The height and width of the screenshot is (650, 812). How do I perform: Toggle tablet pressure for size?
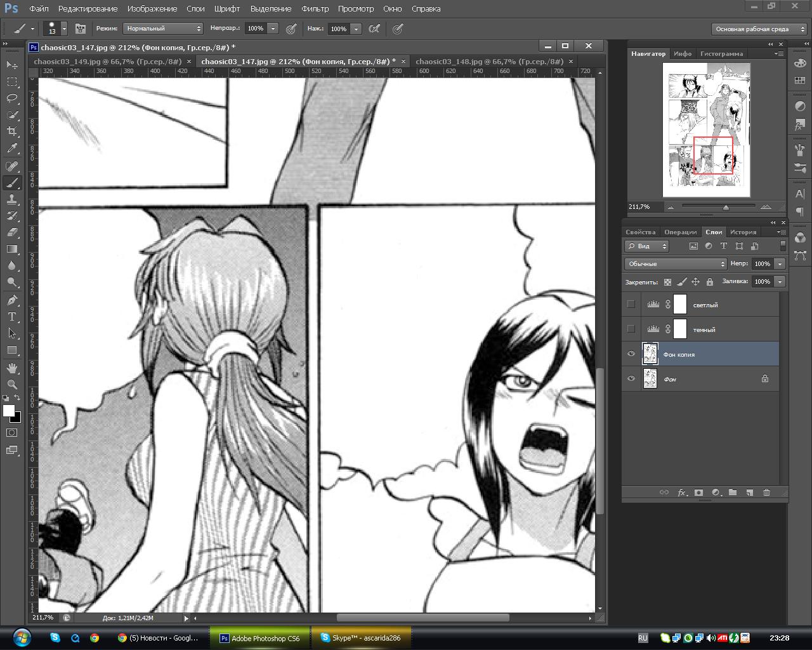click(x=398, y=29)
